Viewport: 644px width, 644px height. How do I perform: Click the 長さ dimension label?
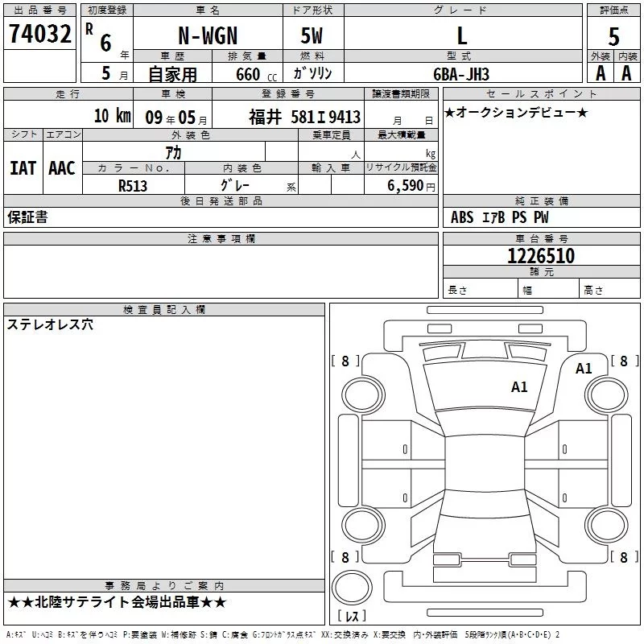pos(457,291)
